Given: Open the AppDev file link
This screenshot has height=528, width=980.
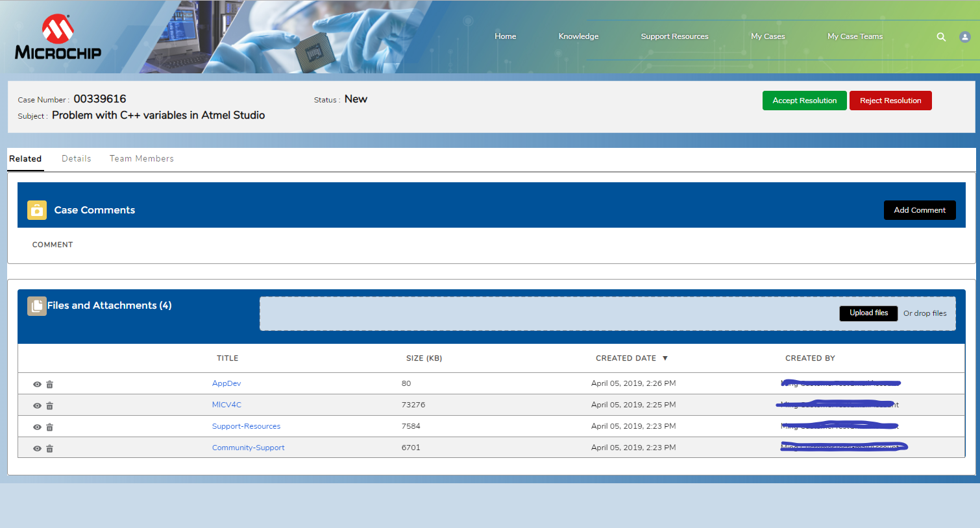Looking at the screenshot, I should tap(227, 383).
